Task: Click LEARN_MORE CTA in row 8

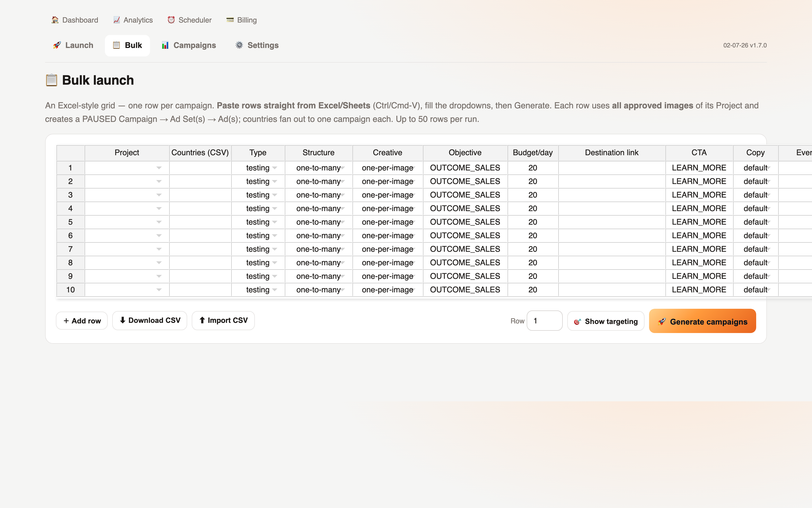Action: 699,263
